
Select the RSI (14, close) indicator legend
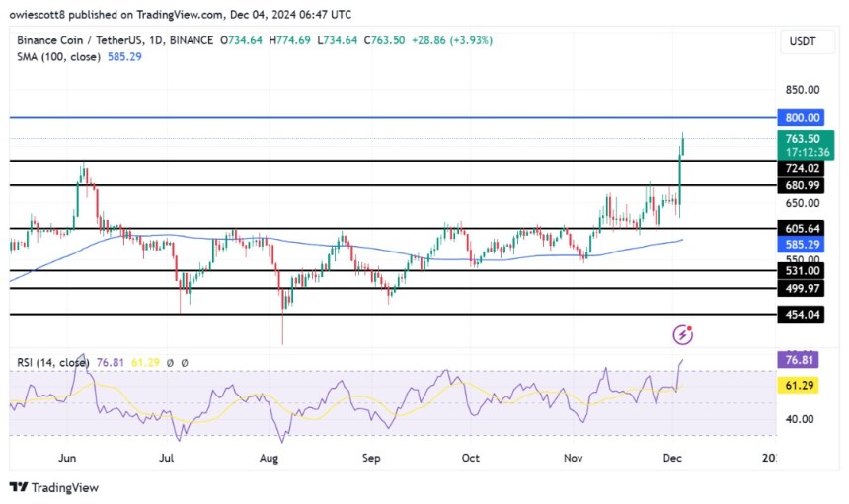tap(54, 363)
